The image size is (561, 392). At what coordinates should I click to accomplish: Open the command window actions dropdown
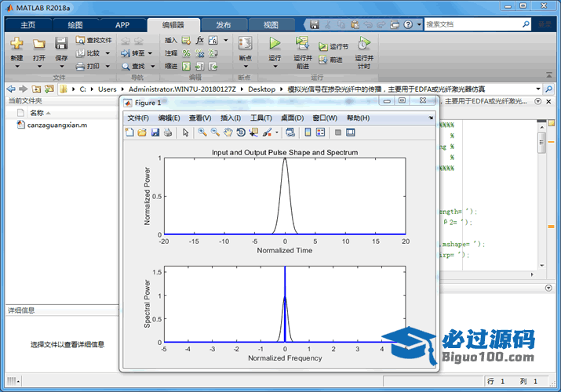(x=548, y=288)
